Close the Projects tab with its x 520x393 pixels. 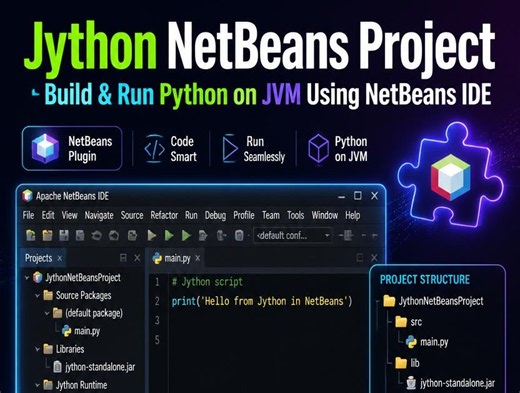pos(60,258)
